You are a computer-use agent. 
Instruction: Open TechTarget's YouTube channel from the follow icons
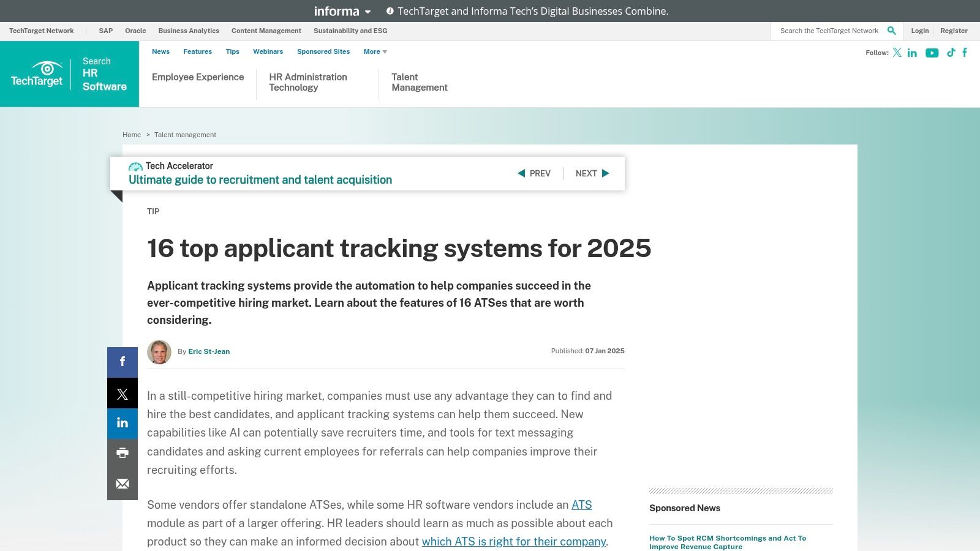932,53
